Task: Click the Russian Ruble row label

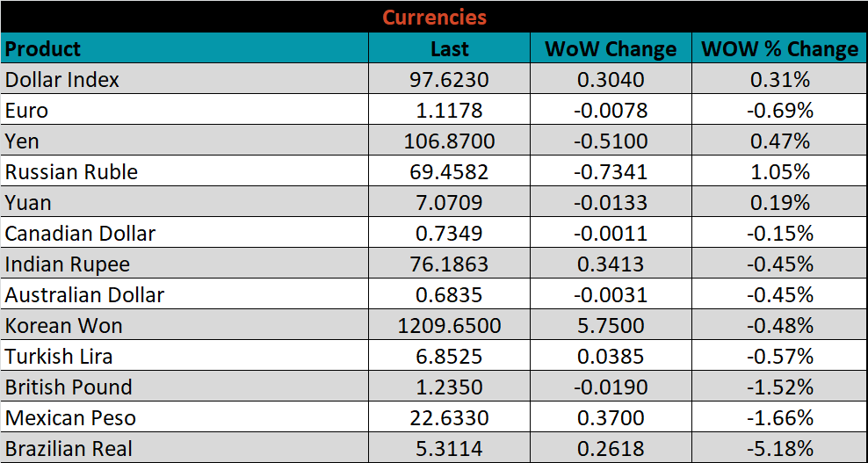Action: click(71, 172)
